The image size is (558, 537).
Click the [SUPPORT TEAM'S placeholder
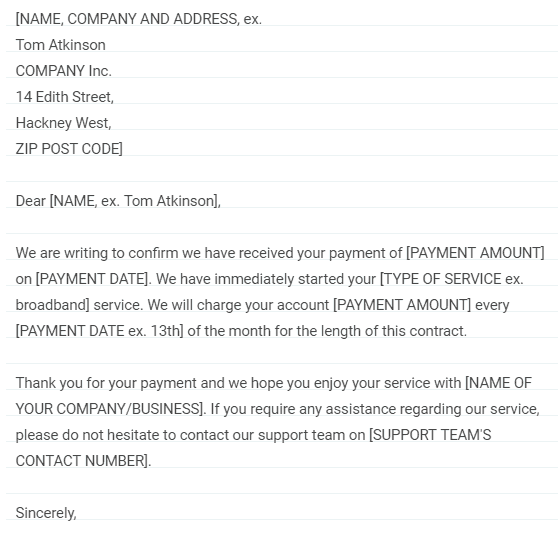pyautogui.click(x=430, y=435)
